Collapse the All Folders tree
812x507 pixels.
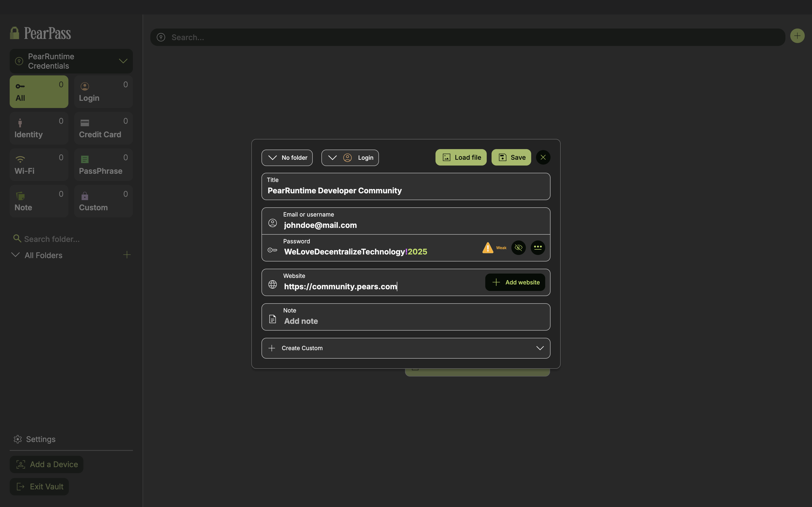pyautogui.click(x=15, y=255)
